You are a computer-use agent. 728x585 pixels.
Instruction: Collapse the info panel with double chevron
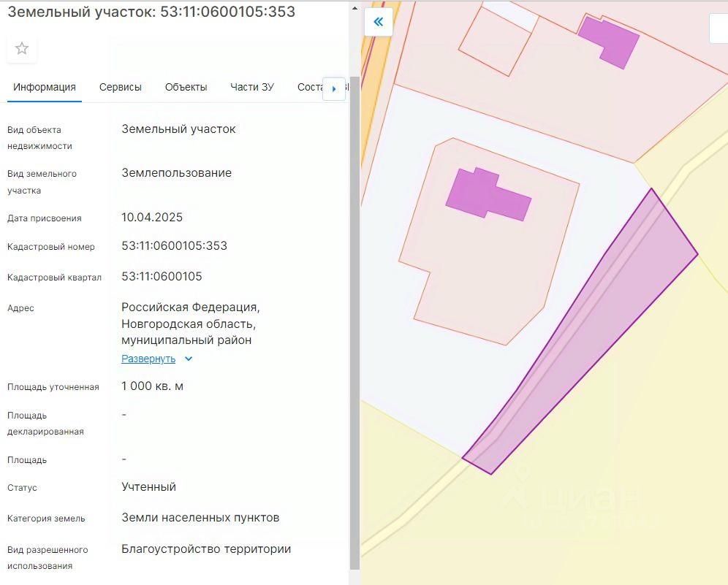click(x=379, y=22)
